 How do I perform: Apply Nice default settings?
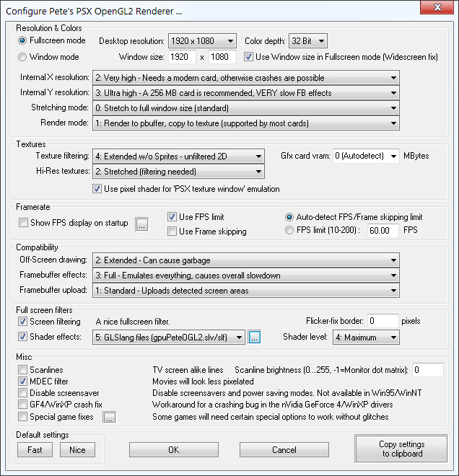[77, 449]
